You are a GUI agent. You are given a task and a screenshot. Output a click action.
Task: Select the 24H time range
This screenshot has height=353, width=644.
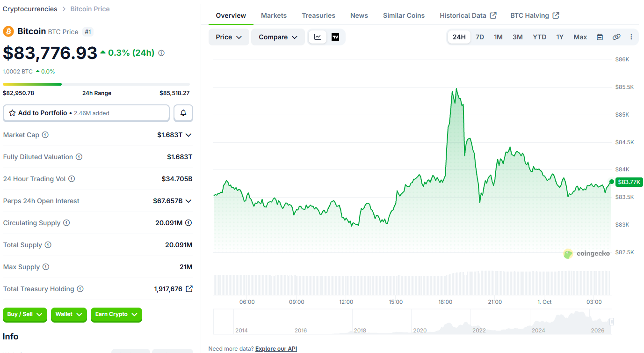459,37
